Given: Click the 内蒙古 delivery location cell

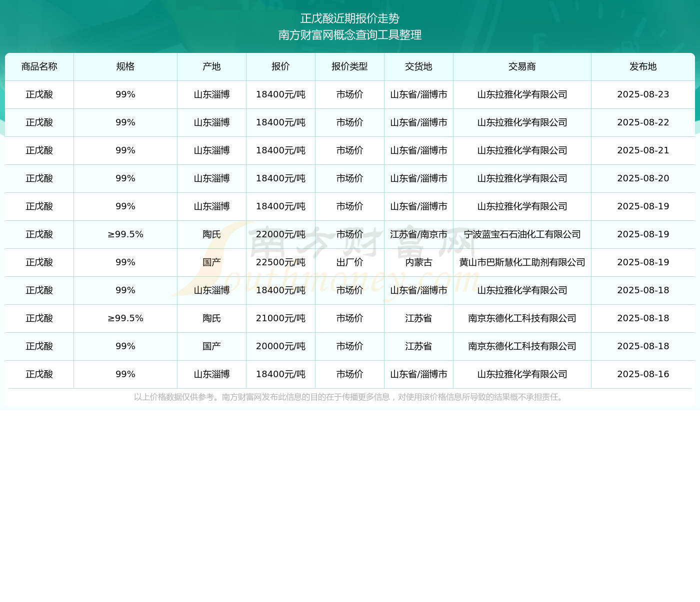Looking at the screenshot, I should 419,262.
